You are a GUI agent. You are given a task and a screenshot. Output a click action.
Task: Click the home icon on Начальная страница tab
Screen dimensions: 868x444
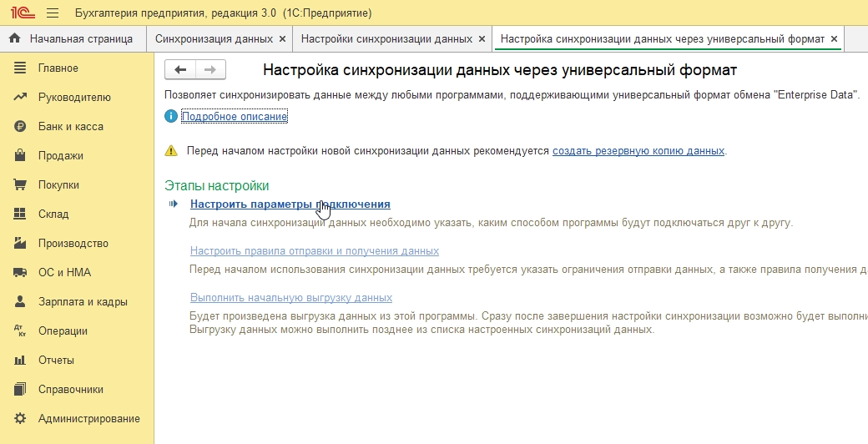coord(14,39)
